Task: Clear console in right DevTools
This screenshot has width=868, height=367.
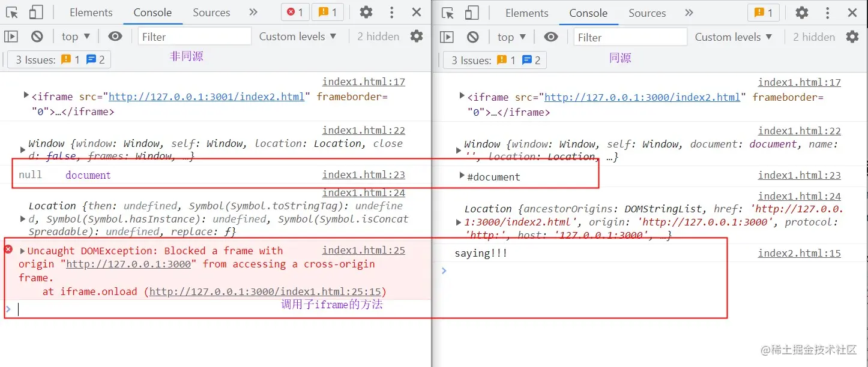Action: (473, 37)
